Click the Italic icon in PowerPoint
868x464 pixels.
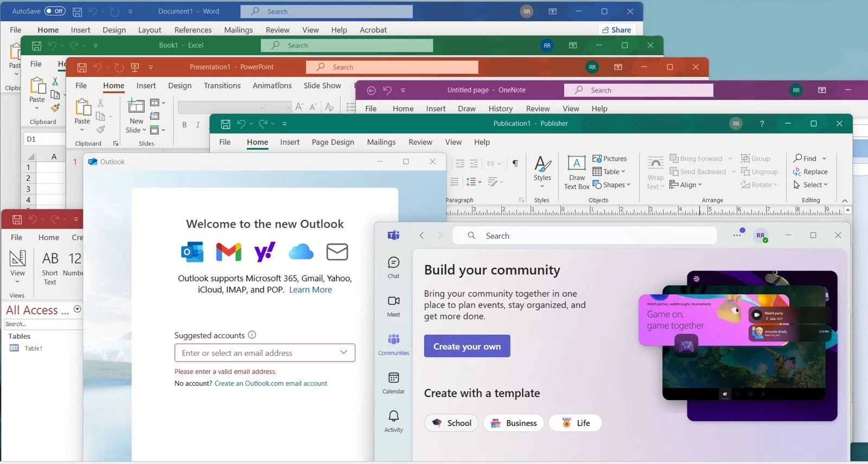[198, 125]
